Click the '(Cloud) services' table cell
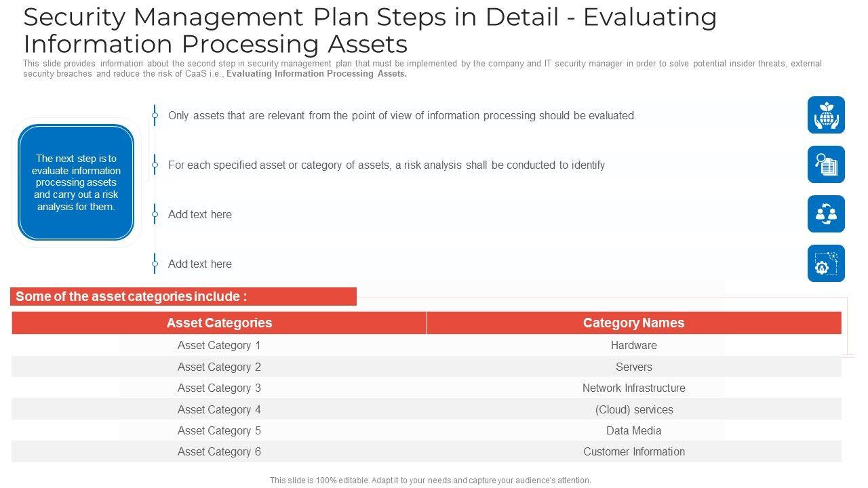Screen dimensions: 868x488 pyautogui.click(x=633, y=410)
